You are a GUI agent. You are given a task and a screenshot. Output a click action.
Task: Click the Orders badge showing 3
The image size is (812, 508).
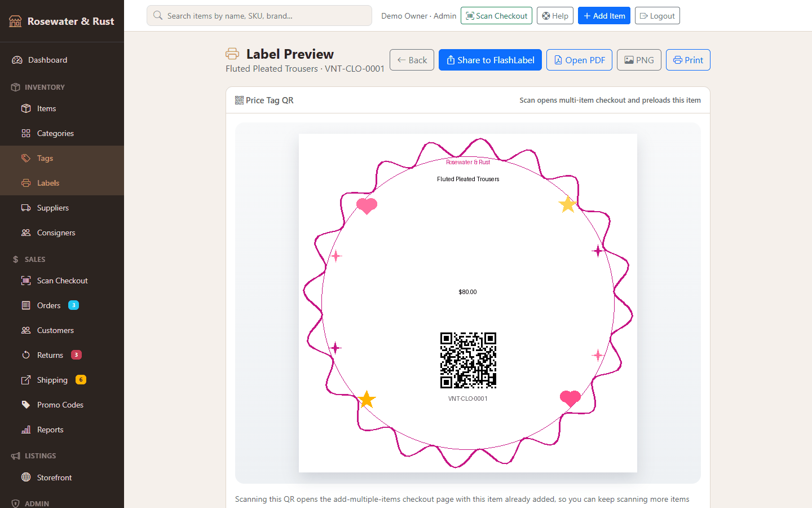[73, 305]
